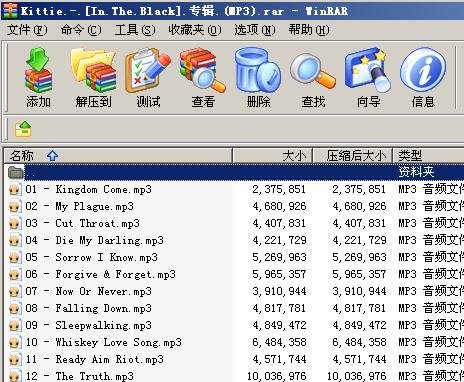Click packed size 3,910,944 in 压缩后大小 column

pos(359,291)
